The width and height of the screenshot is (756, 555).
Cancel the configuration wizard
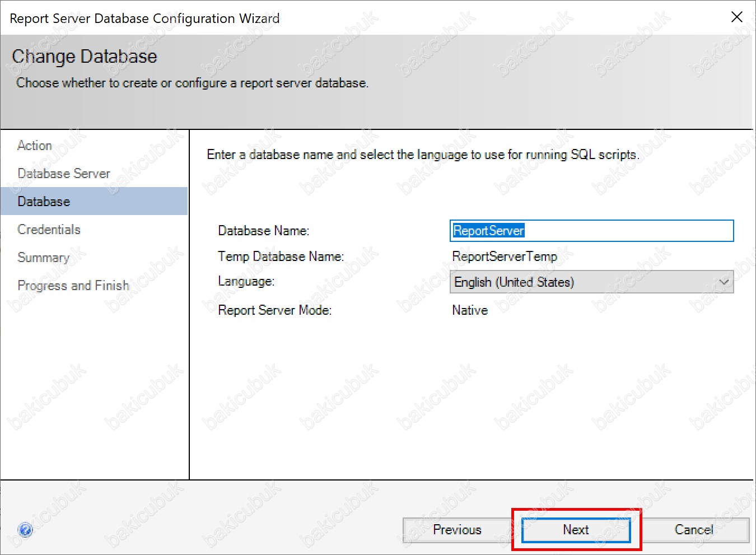pos(694,530)
